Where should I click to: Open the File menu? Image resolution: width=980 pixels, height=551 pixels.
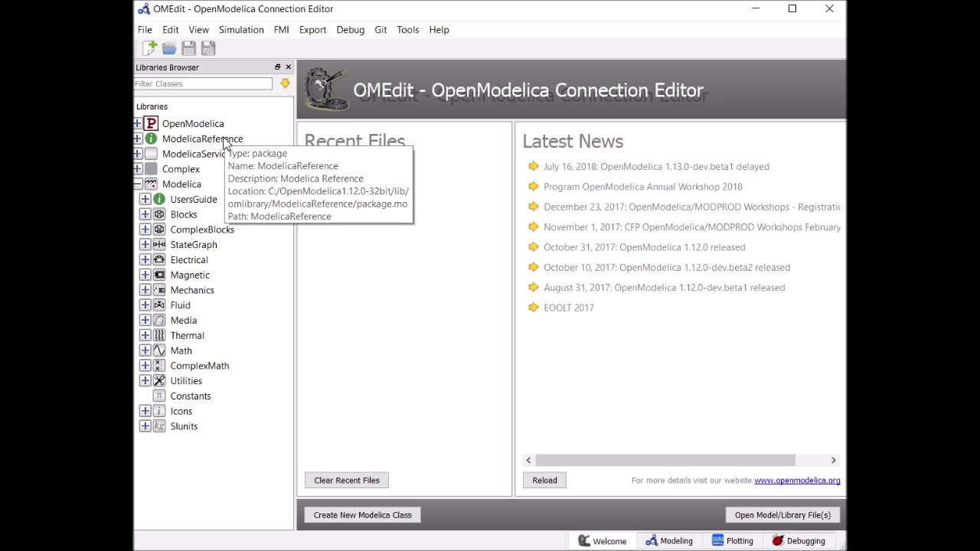coord(145,30)
